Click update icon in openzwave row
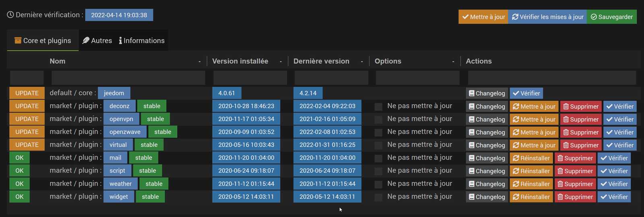644x217 pixels. 516,132
